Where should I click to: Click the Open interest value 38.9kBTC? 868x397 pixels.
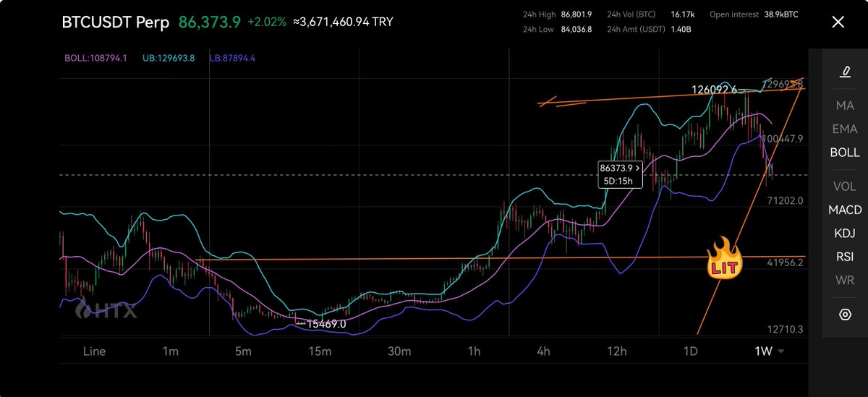(x=783, y=14)
